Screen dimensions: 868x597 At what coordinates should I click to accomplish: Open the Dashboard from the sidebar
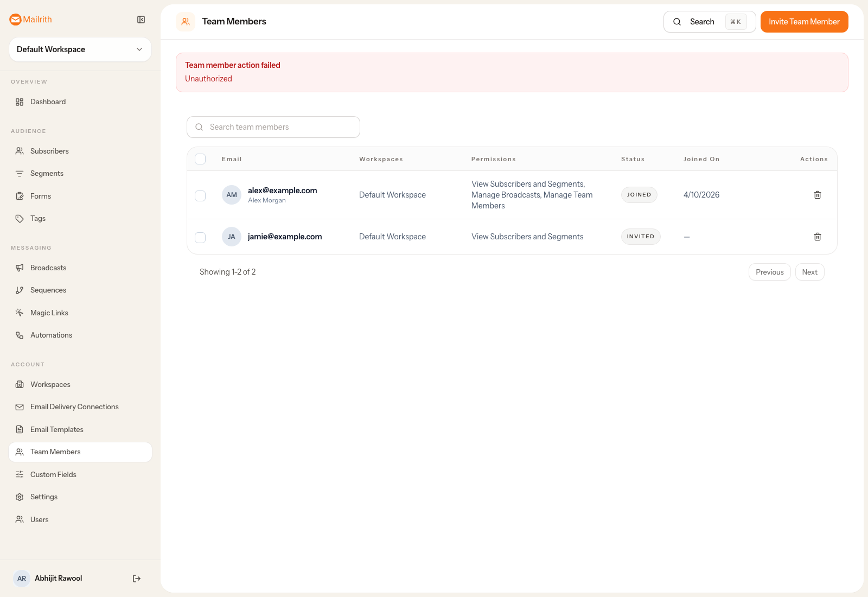click(x=48, y=101)
